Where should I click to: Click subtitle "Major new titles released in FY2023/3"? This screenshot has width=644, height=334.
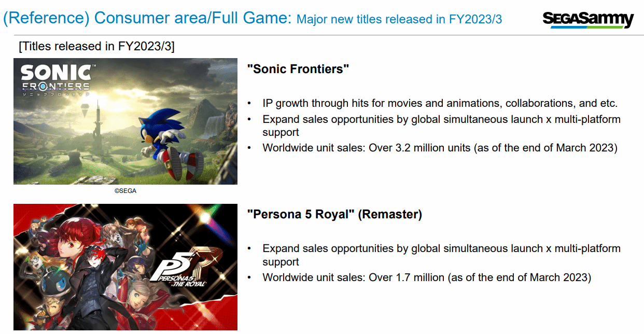pyautogui.click(x=399, y=20)
